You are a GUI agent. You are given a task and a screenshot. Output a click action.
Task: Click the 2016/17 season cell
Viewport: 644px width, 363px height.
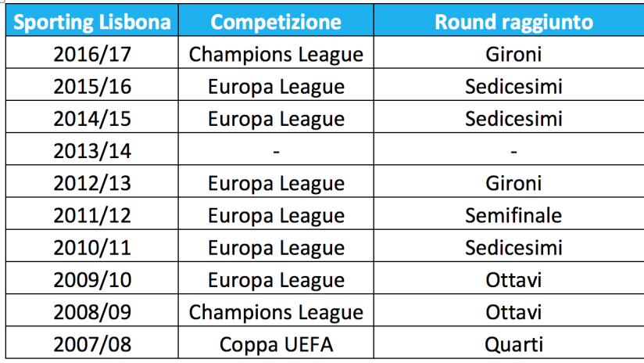[92, 52]
